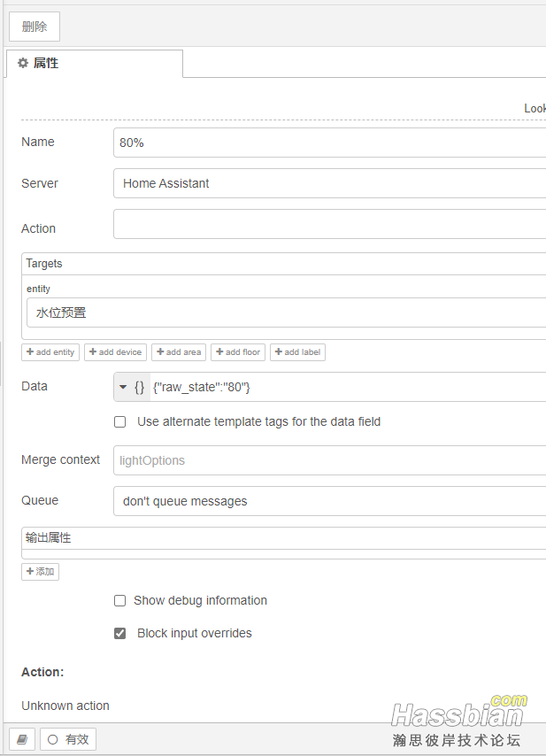This screenshot has width=546, height=756.
Task: Click the Merge context lightOptions field
Action: (x=329, y=460)
